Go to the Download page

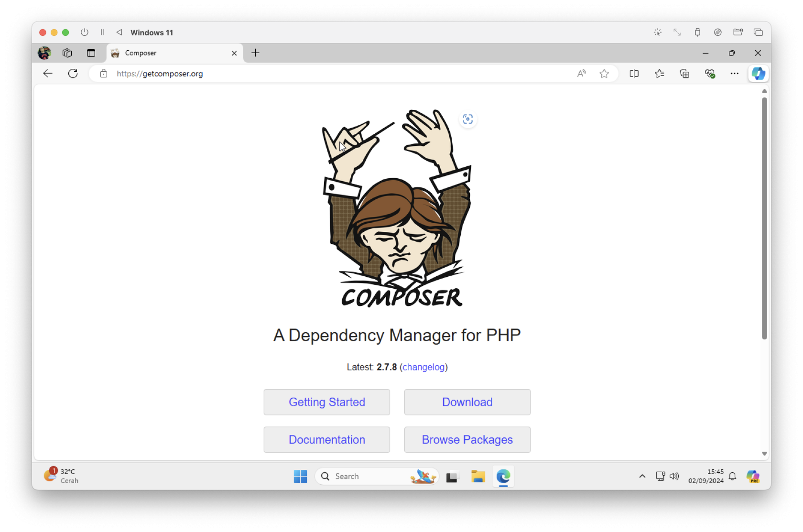click(467, 402)
